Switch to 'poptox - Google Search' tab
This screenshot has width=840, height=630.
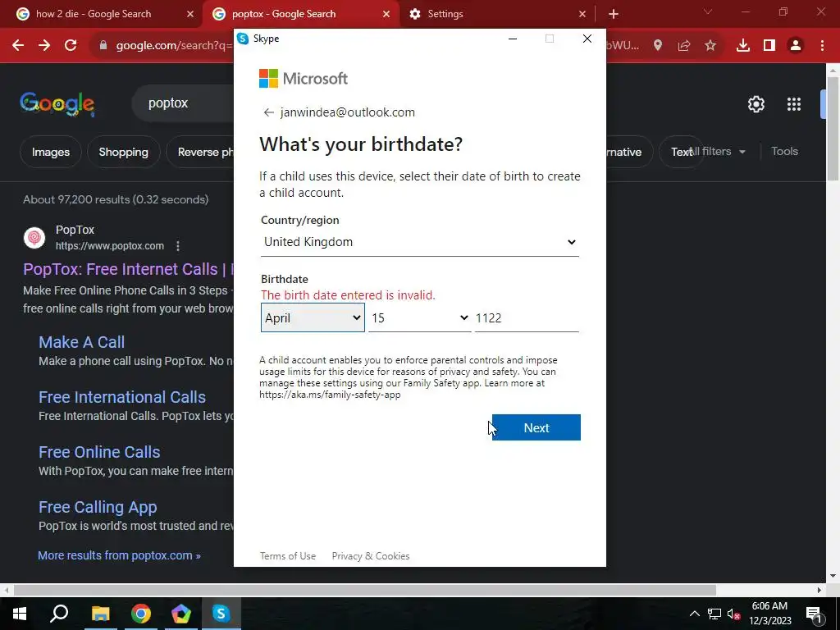[300, 14]
